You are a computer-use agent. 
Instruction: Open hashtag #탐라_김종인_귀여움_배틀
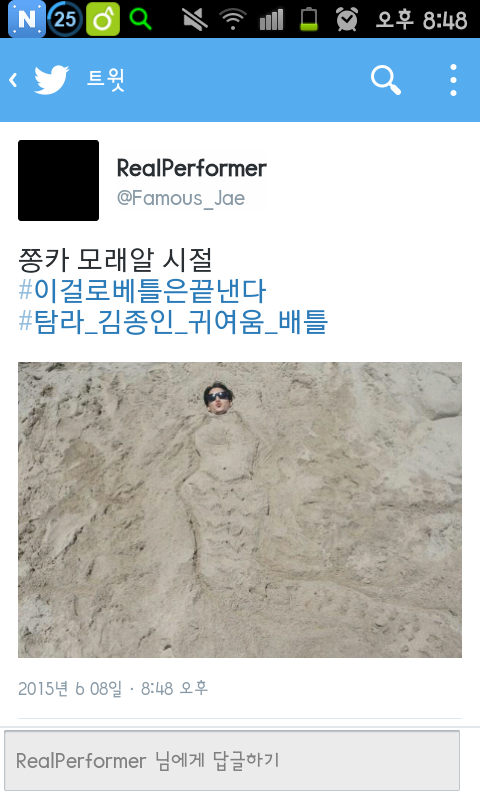click(x=173, y=322)
